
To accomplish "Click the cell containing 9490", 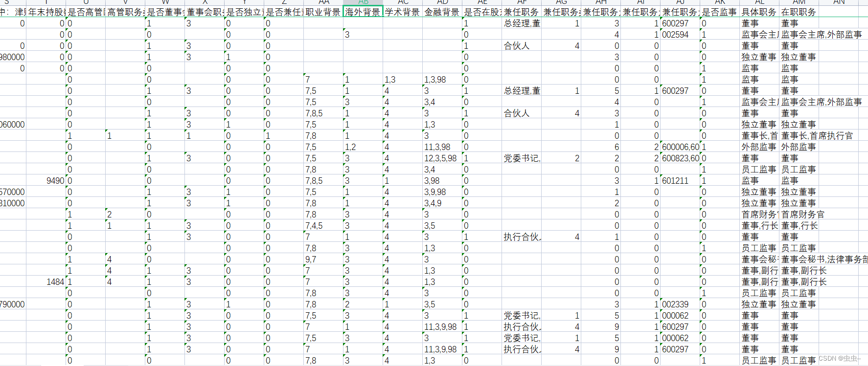I will 46,181.
